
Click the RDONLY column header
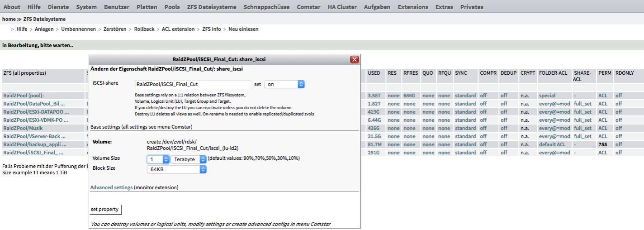(624, 73)
